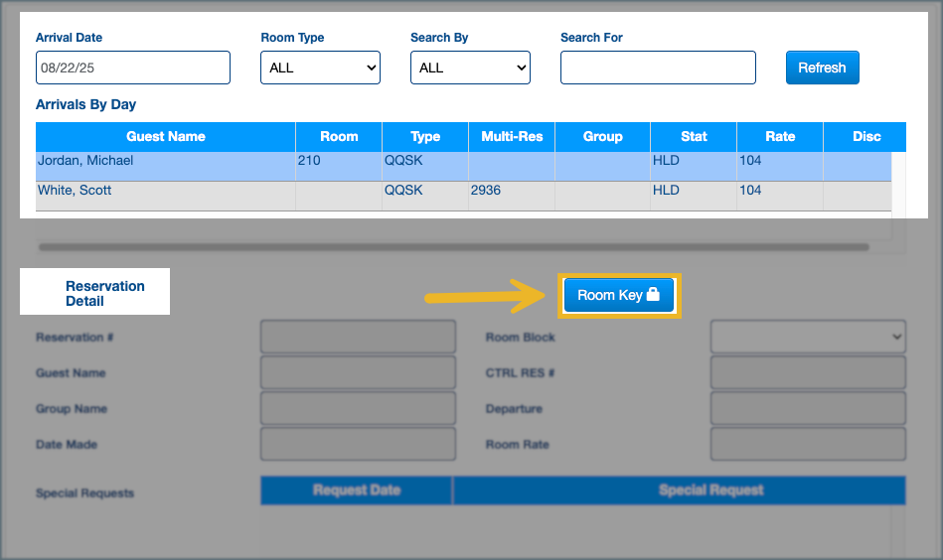Click the Multi-Res column header
The width and height of the screenshot is (943, 560).
512,137
